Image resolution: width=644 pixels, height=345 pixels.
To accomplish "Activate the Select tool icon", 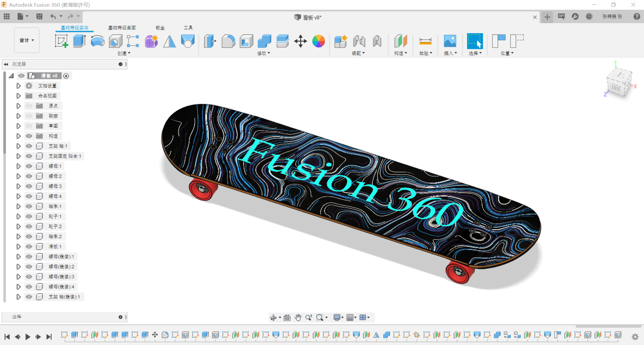I will (475, 41).
